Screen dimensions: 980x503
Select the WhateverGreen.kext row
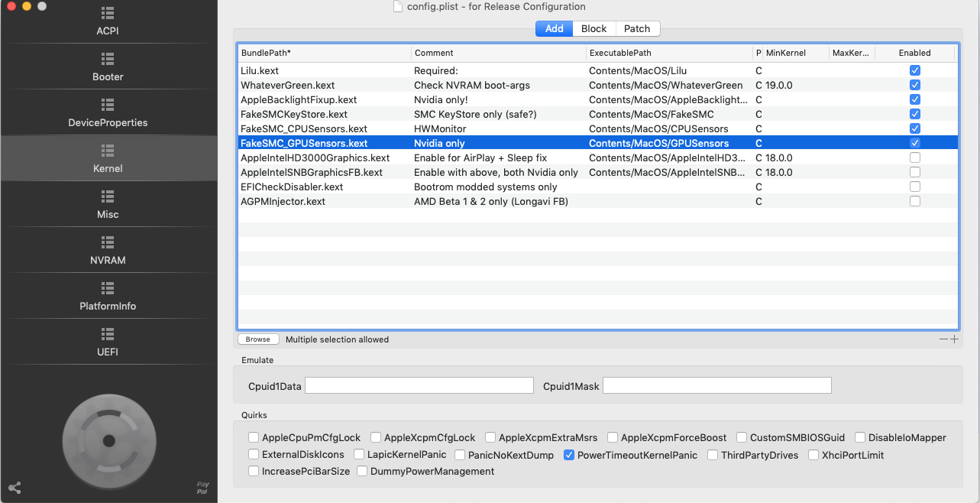(x=598, y=85)
